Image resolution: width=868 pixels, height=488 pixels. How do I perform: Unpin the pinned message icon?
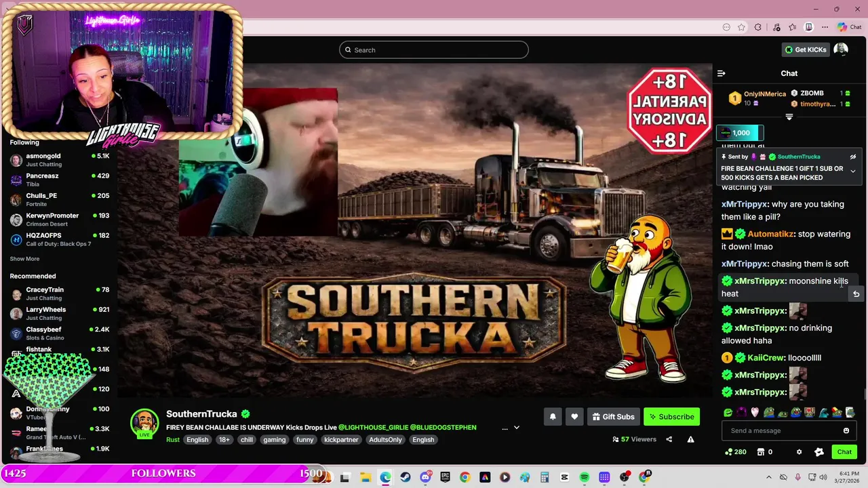click(x=853, y=157)
